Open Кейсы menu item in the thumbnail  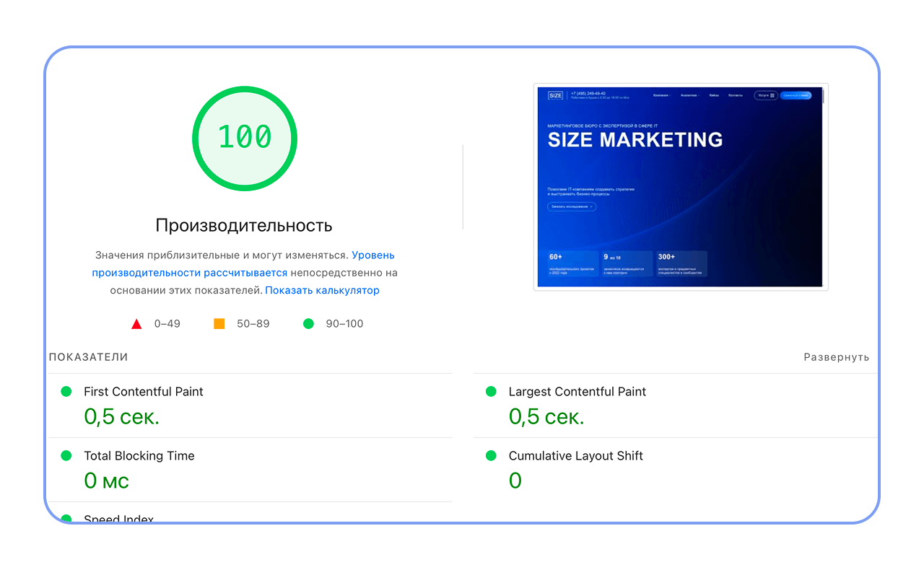point(714,95)
